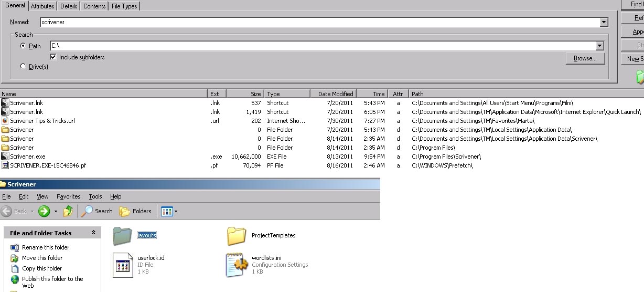
Task: Click the Search toolbar button
Action: (97, 211)
